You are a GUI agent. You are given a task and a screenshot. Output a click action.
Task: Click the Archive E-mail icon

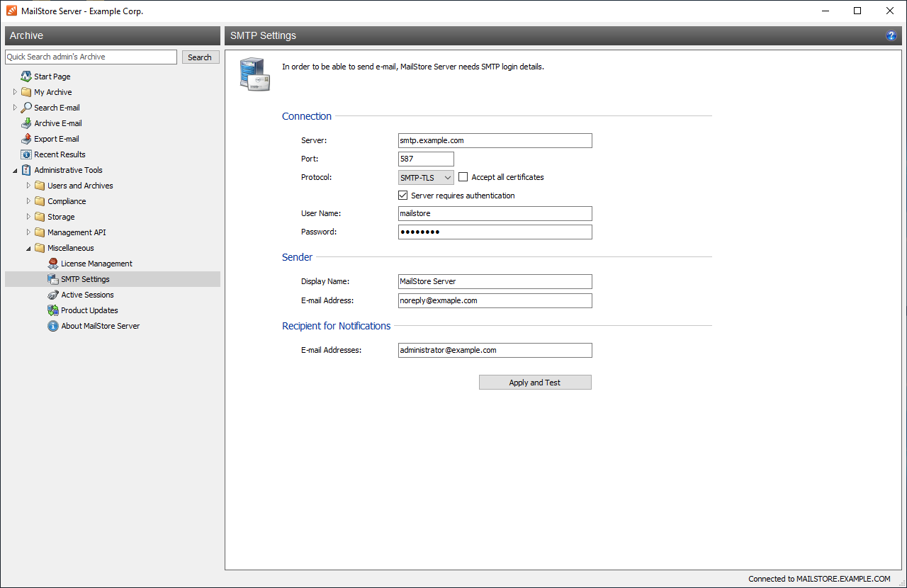pos(26,123)
